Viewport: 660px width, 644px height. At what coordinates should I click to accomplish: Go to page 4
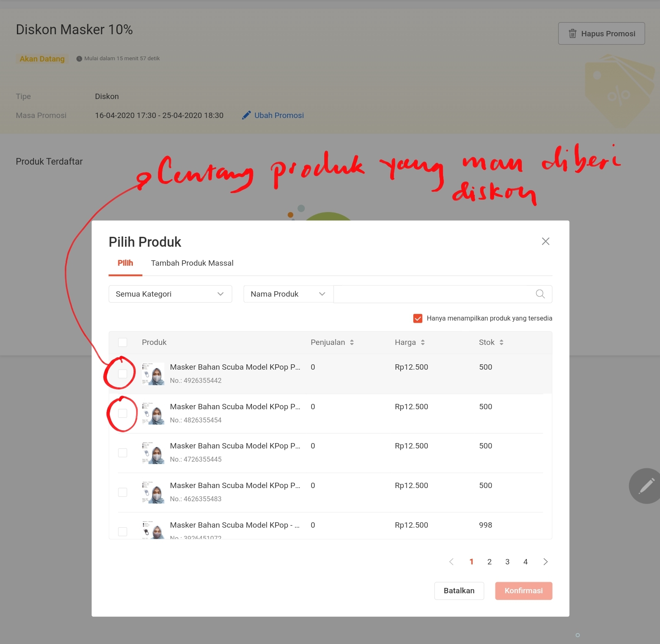pos(526,561)
